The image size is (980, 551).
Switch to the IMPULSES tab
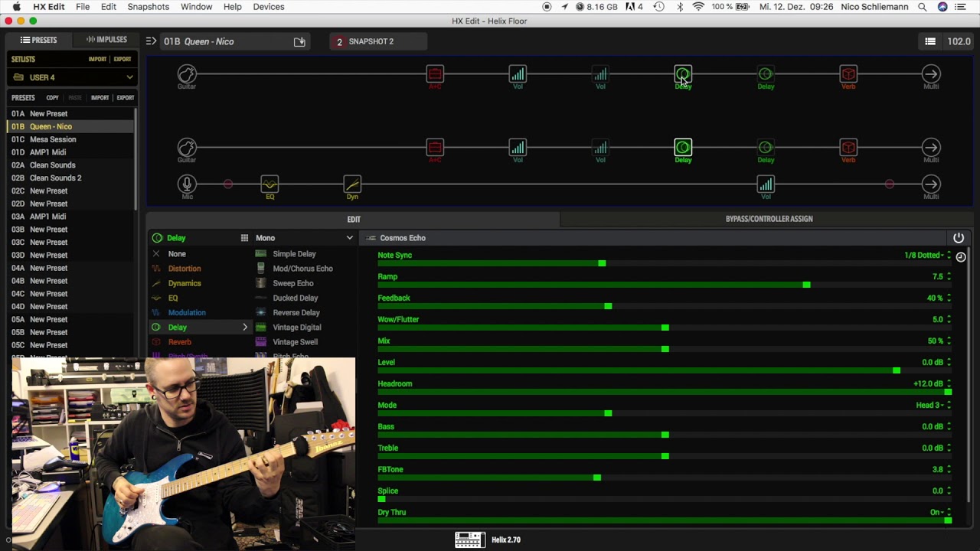pos(106,40)
